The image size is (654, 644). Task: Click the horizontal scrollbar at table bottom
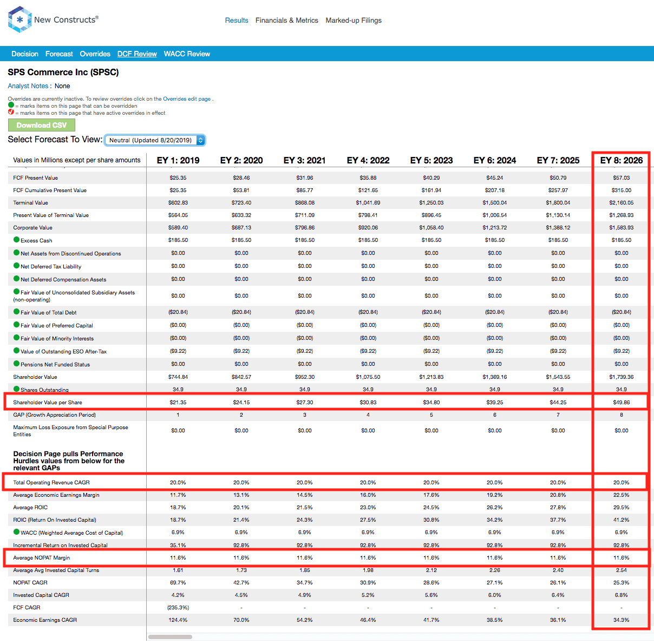[x=170, y=637]
